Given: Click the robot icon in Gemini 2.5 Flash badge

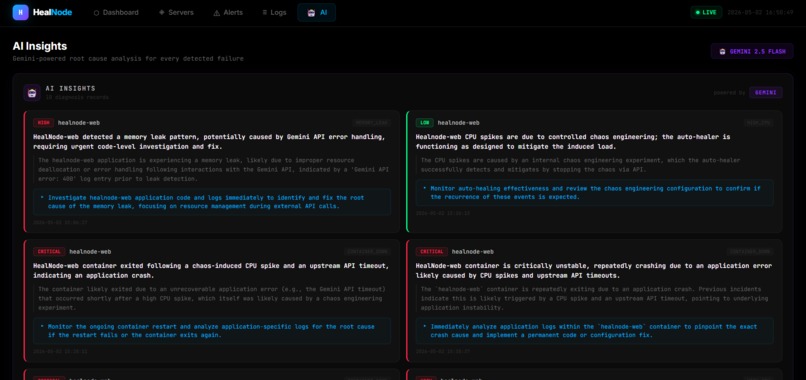Looking at the screenshot, I should (x=723, y=51).
